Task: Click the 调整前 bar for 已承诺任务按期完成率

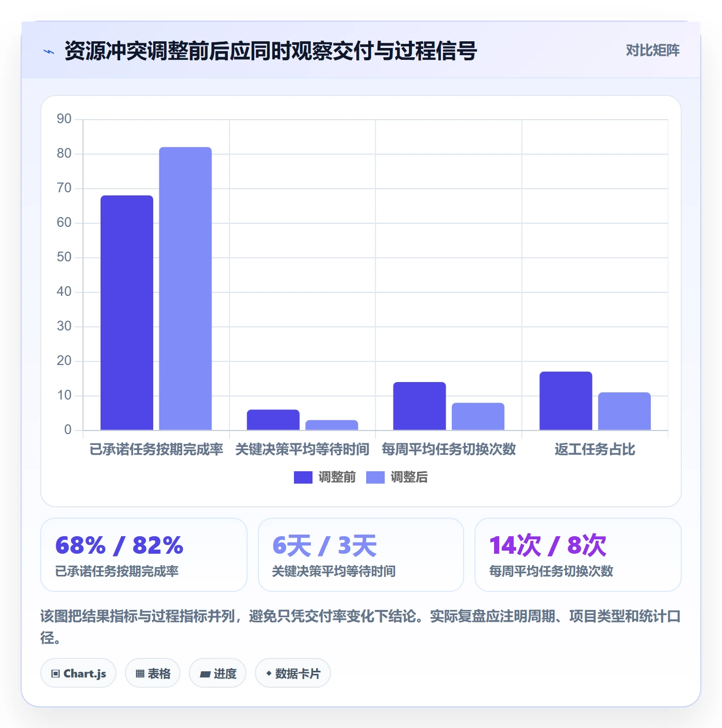Action: tap(127, 313)
